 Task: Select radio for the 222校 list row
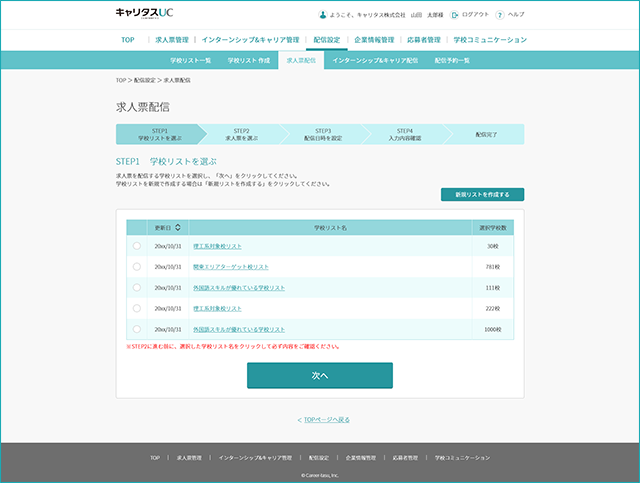point(137,308)
